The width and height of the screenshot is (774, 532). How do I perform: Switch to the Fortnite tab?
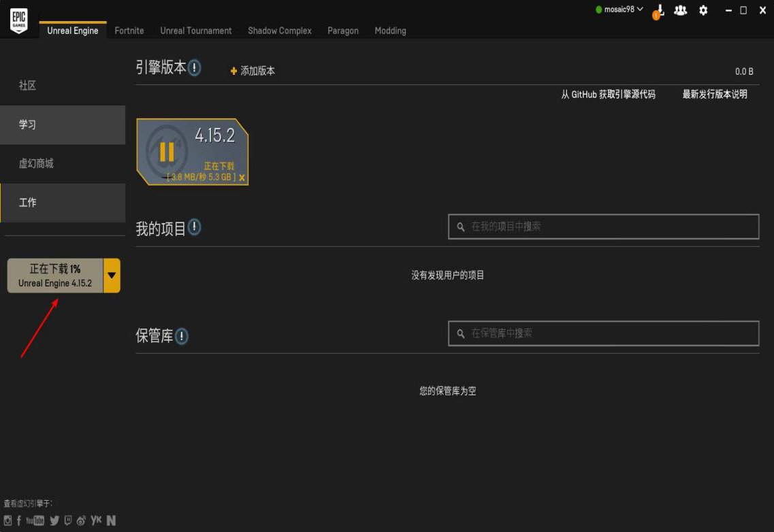129,31
